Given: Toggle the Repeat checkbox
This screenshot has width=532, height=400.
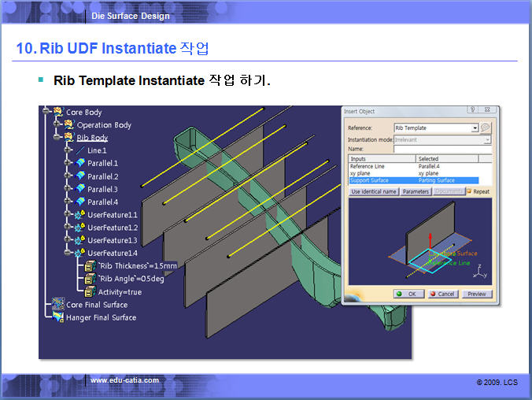Looking at the screenshot, I should point(467,191).
